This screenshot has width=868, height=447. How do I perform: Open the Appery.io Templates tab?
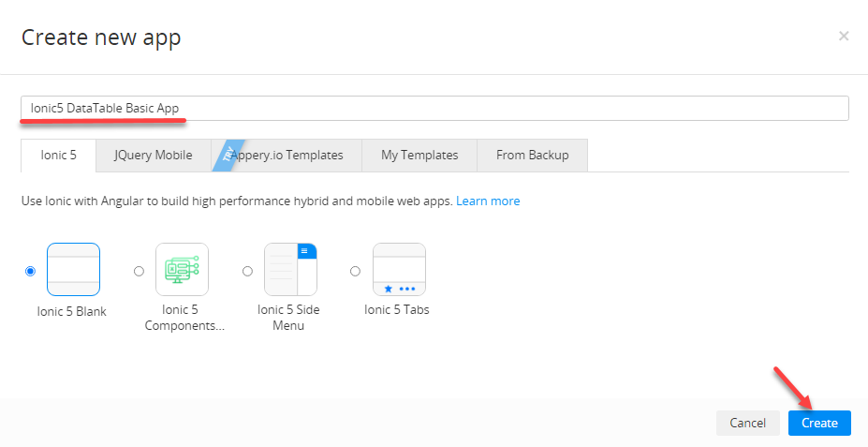click(x=287, y=156)
